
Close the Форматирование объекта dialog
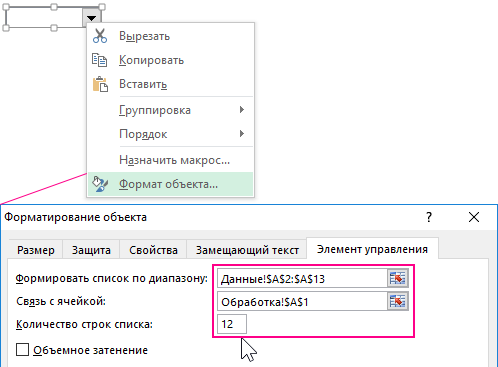pos(474,217)
